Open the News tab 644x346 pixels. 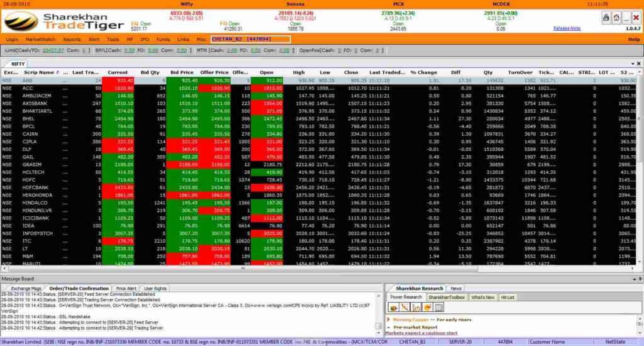456,288
